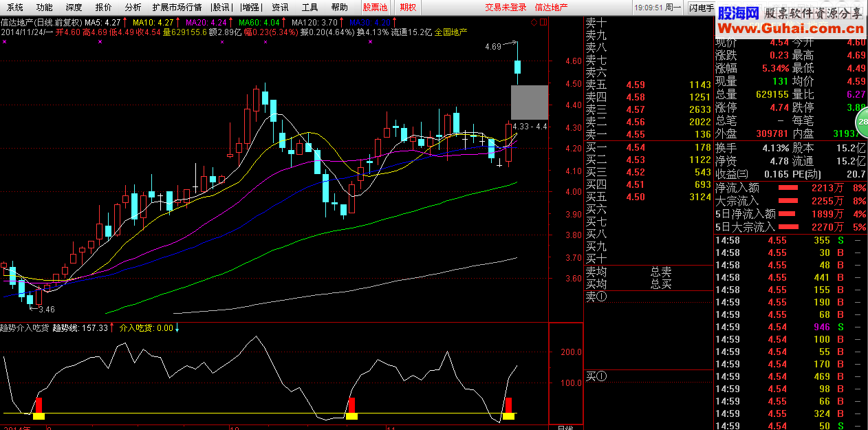This screenshot has width=868, height=430.
Task: Click the 全国地产 sector link
Action: (x=451, y=32)
